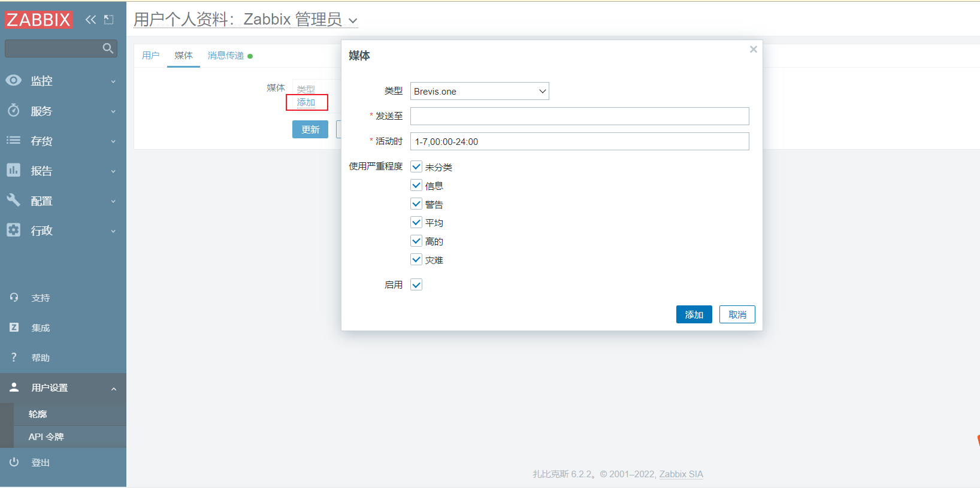Open the page title dropdown chevron

click(353, 21)
